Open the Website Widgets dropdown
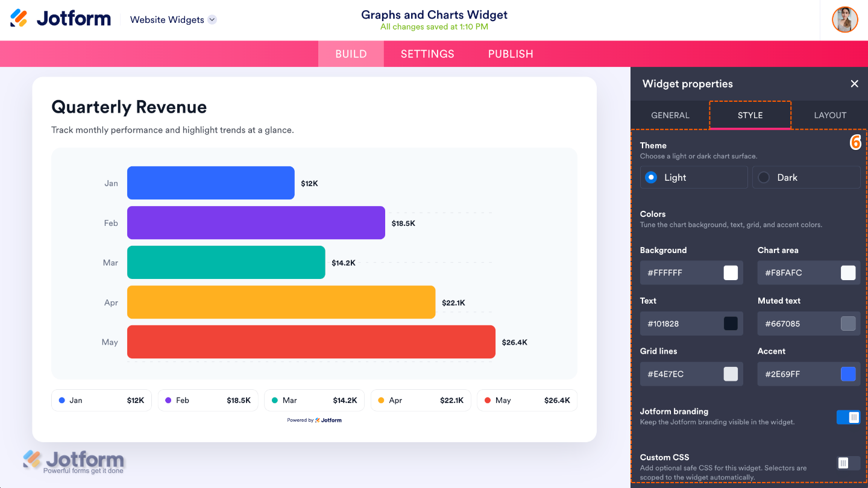 (x=173, y=20)
